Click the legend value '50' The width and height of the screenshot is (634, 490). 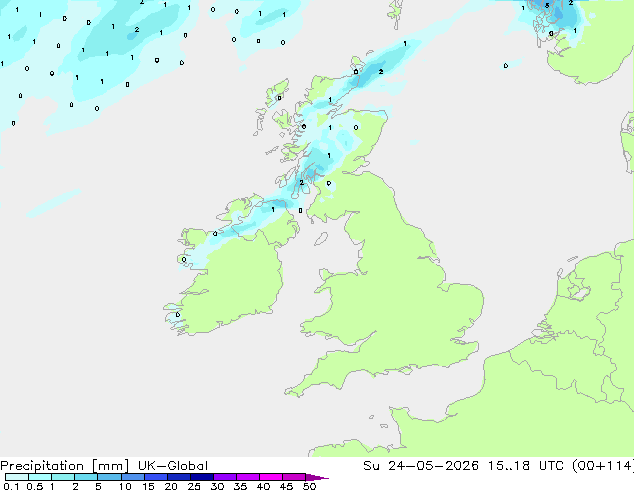point(310,486)
